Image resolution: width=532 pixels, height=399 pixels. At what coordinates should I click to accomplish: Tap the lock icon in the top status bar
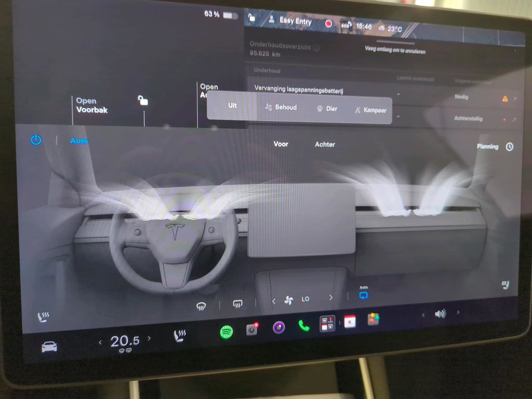click(251, 17)
